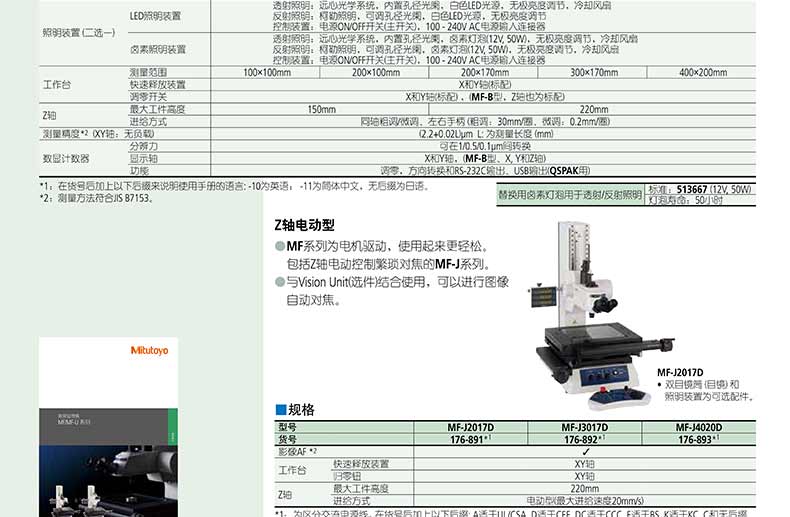This screenshot has width=790, height=517.
Task: Click the 400×200mm measuring range cell
Action: pos(703,73)
